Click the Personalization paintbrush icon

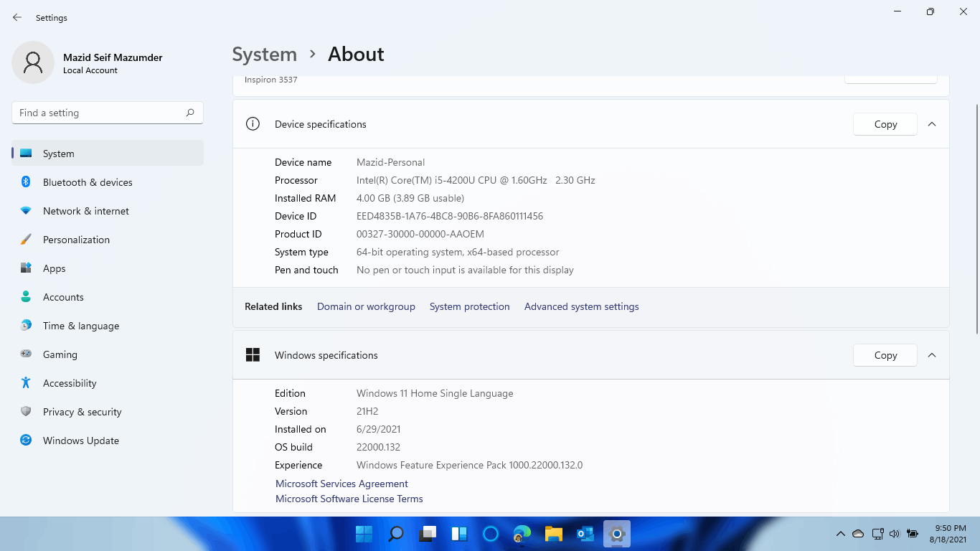26,240
